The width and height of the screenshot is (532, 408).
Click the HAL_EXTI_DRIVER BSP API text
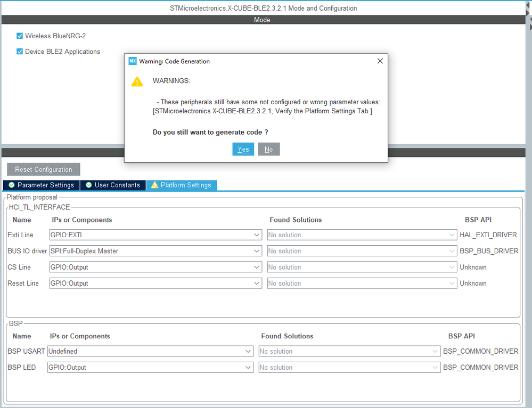point(488,235)
